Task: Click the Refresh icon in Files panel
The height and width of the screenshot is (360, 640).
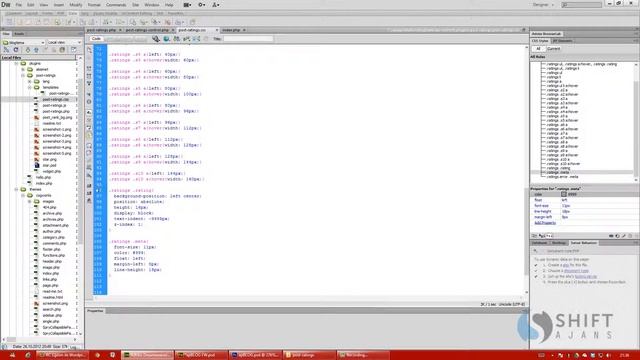Action: coord(16,50)
